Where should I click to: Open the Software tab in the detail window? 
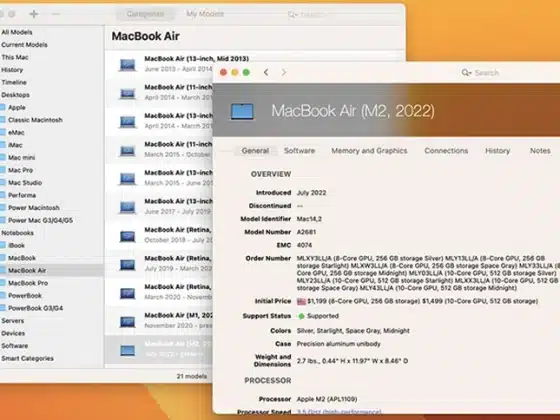click(x=299, y=151)
